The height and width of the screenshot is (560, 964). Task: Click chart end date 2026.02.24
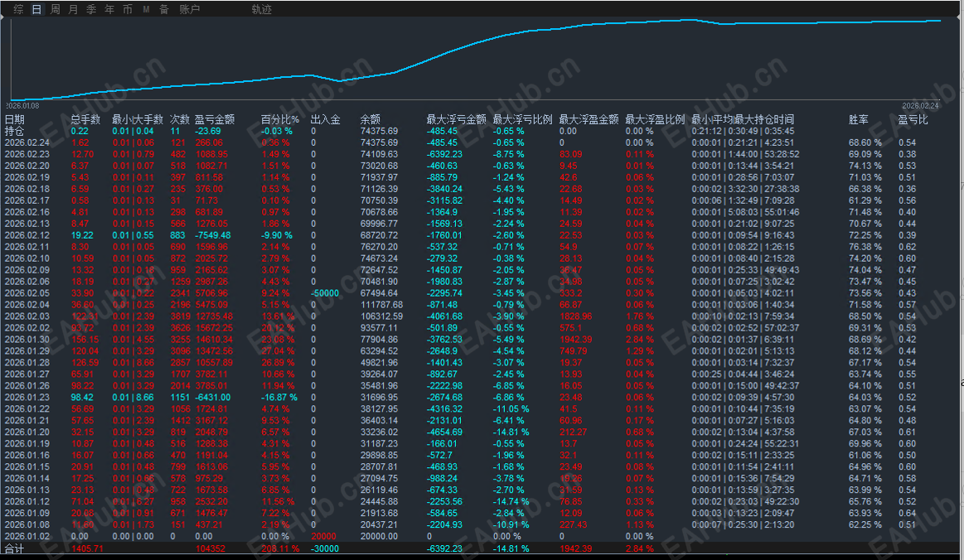pyautogui.click(x=920, y=106)
